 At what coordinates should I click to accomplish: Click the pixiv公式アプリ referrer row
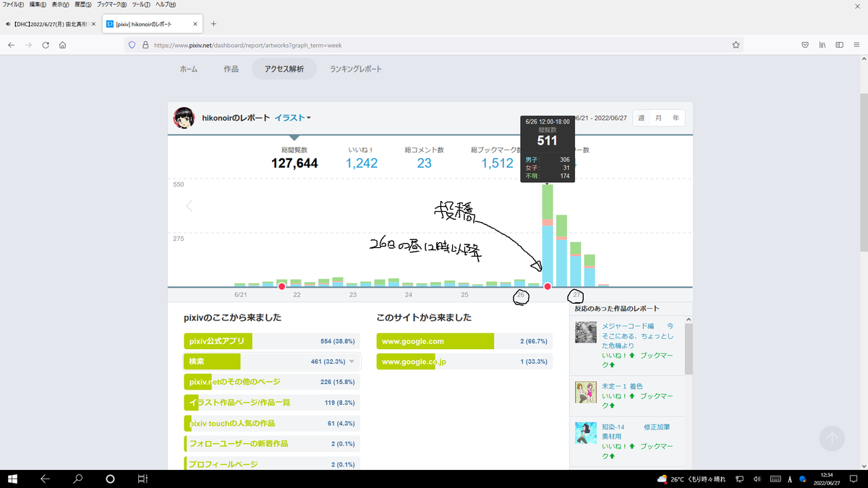[272, 341]
